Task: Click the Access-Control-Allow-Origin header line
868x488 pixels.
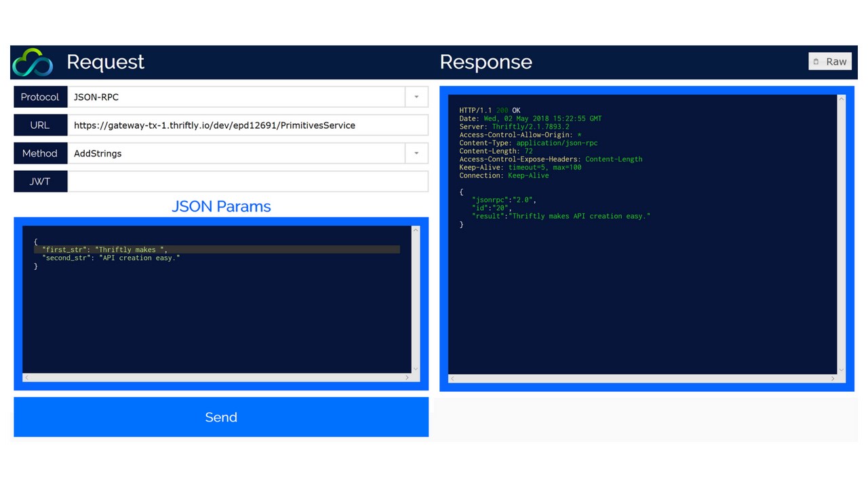Action: coord(520,135)
